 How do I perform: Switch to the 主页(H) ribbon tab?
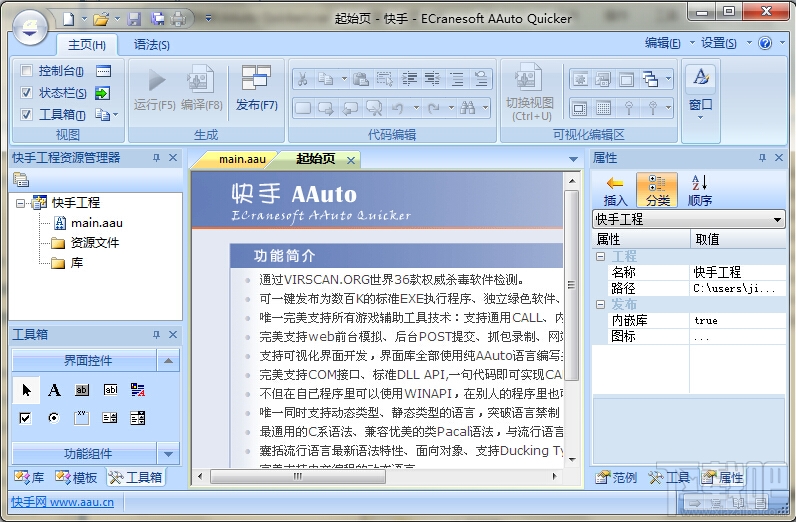[87, 45]
